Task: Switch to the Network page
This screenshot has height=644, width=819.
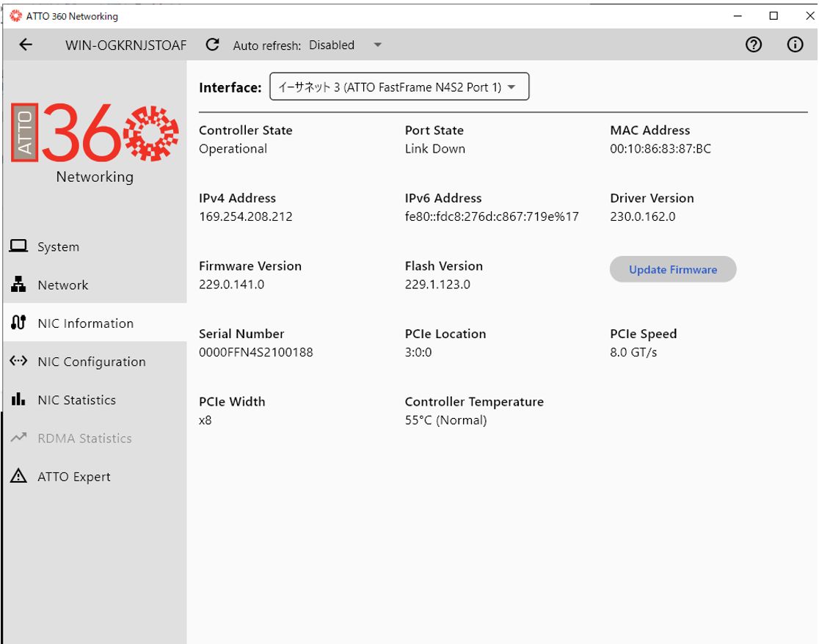Action: click(x=95, y=285)
